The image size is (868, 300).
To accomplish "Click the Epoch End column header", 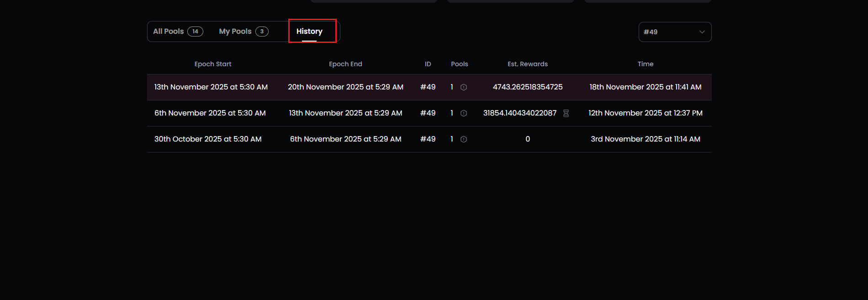I will pos(345,64).
